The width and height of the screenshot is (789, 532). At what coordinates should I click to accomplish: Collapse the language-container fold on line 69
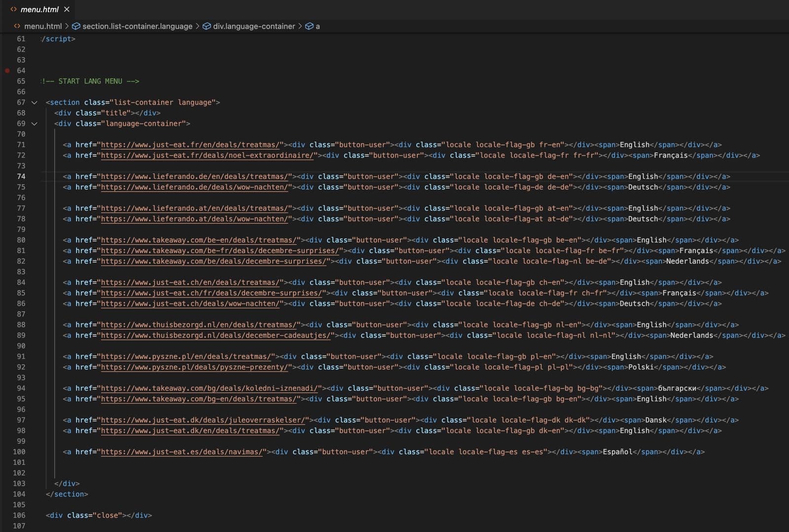(x=34, y=124)
